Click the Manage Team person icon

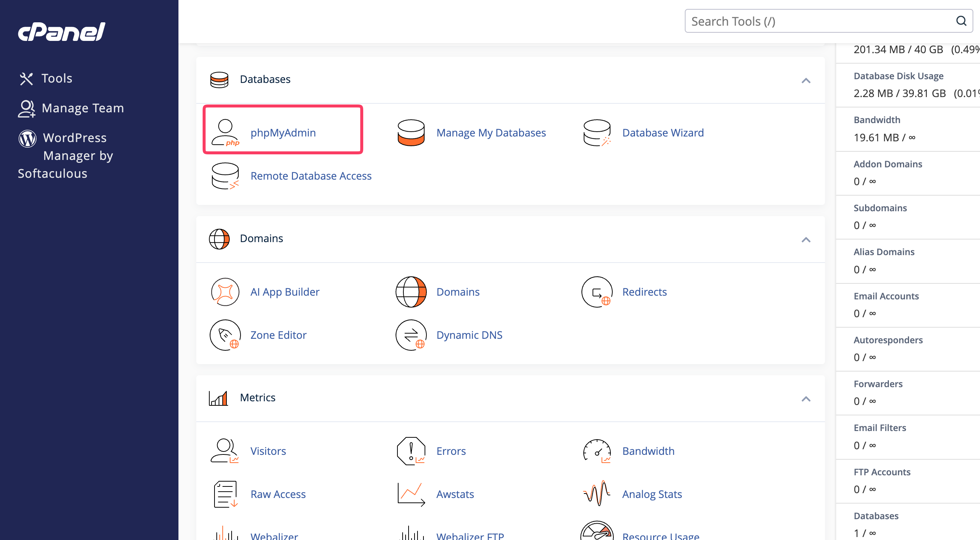(x=27, y=109)
